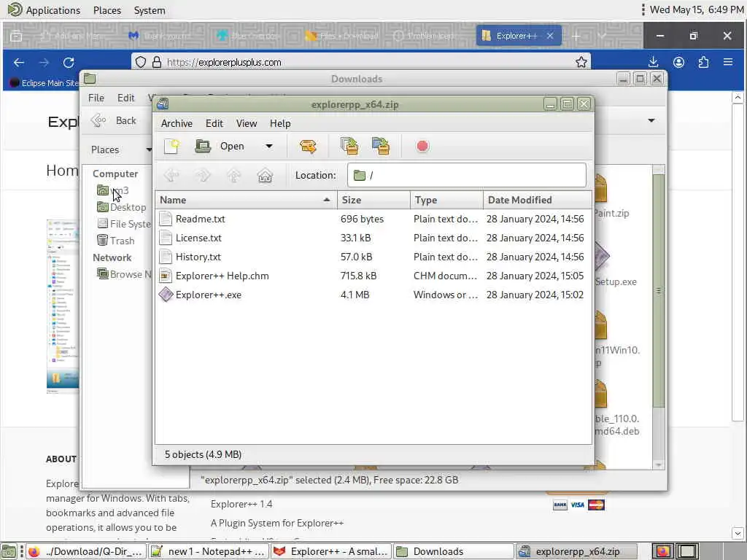Click Back button in Downloads window

113,120
